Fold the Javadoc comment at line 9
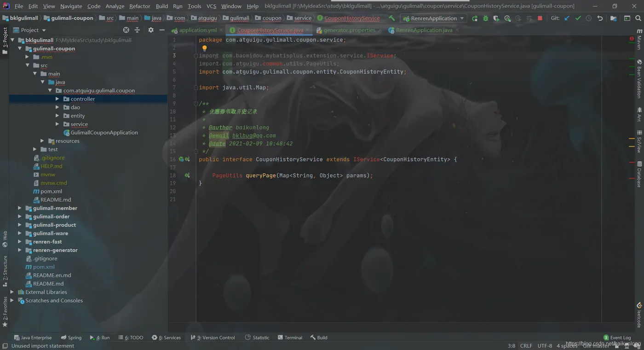This screenshot has width=644, height=350. coord(196,104)
